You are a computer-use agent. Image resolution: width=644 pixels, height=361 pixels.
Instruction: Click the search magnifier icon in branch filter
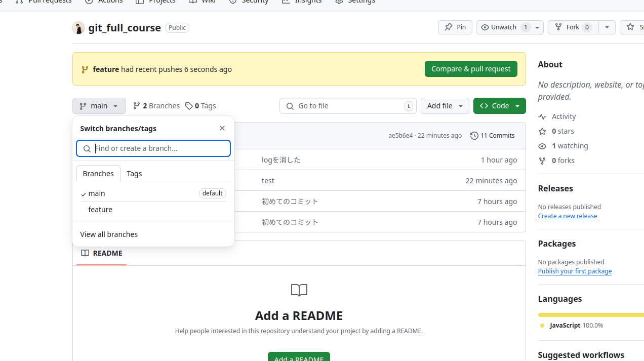click(87, 149)
